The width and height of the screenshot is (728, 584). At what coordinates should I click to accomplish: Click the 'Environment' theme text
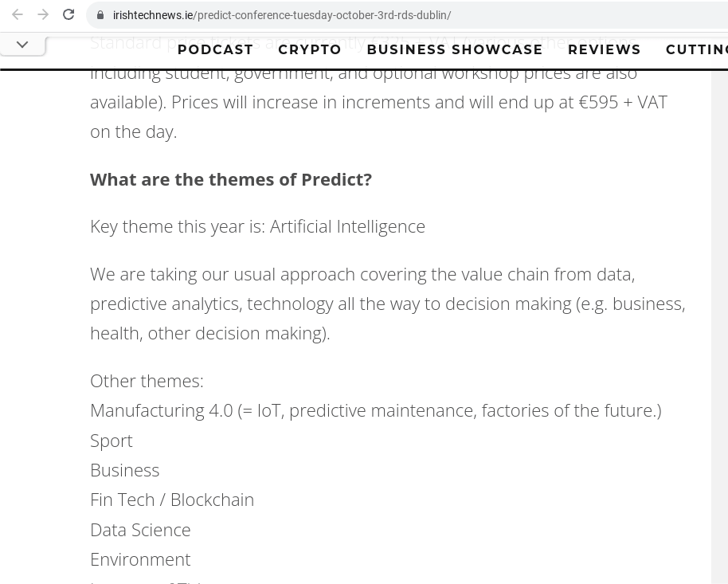coord(140,559)
